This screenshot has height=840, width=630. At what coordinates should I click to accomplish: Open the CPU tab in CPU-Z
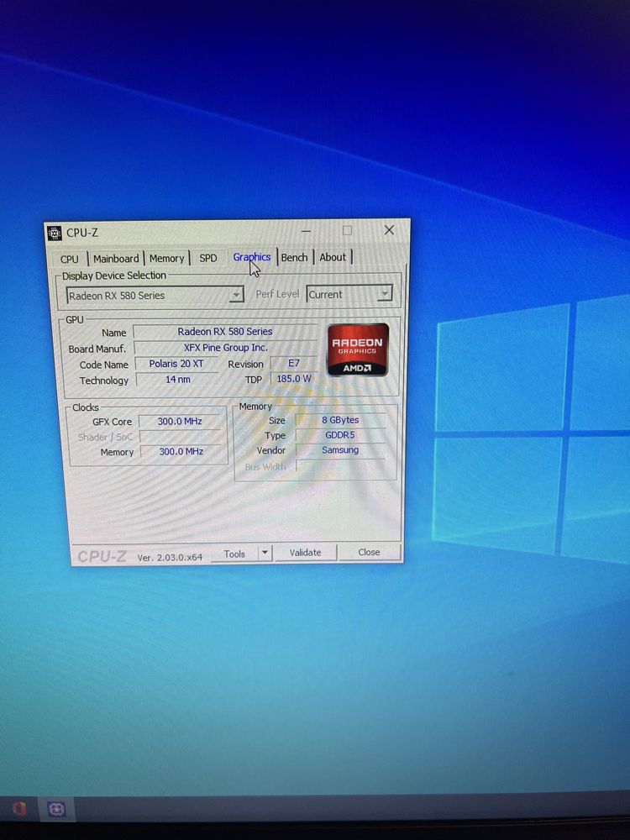click(69, 259)
